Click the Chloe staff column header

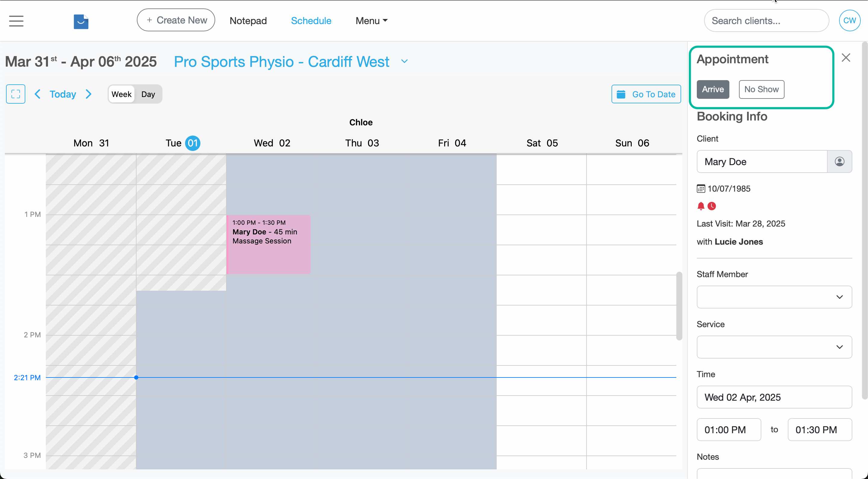pos(360,122)
